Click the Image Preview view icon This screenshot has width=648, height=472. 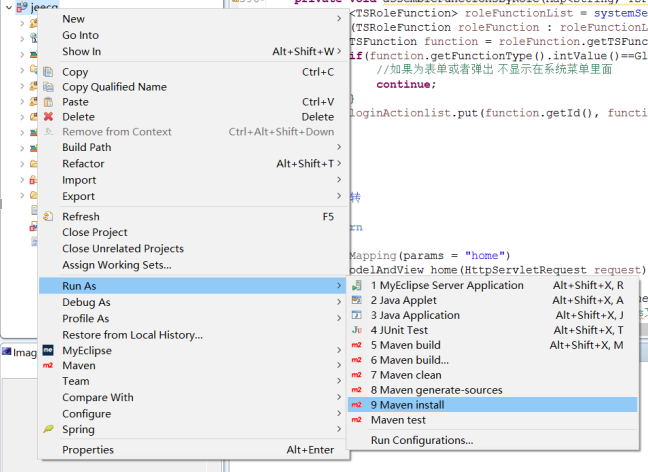pyautogui.click(x=6, y=351)
